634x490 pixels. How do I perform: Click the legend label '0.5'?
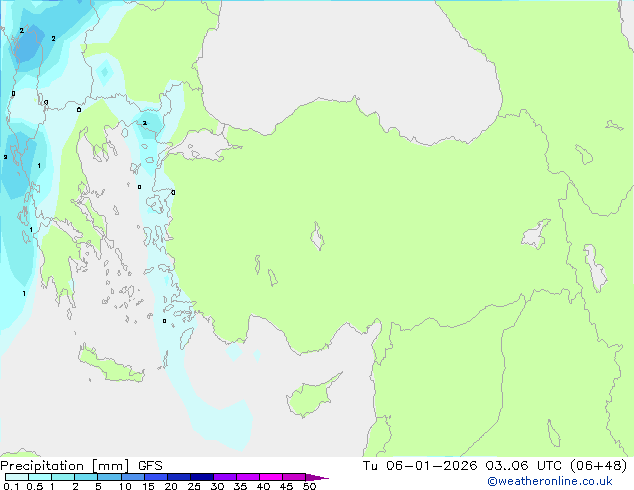(x=35, y=486)
